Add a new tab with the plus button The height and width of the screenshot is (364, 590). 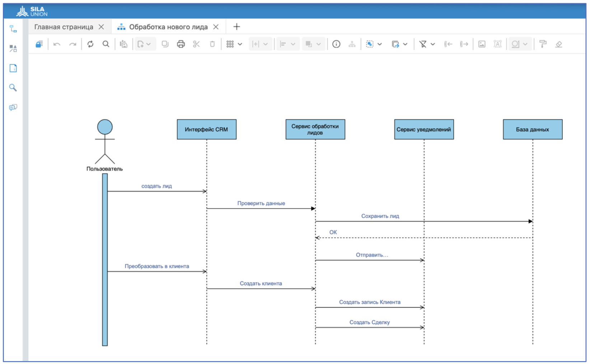pyautogui.click(x=237, y=27)
